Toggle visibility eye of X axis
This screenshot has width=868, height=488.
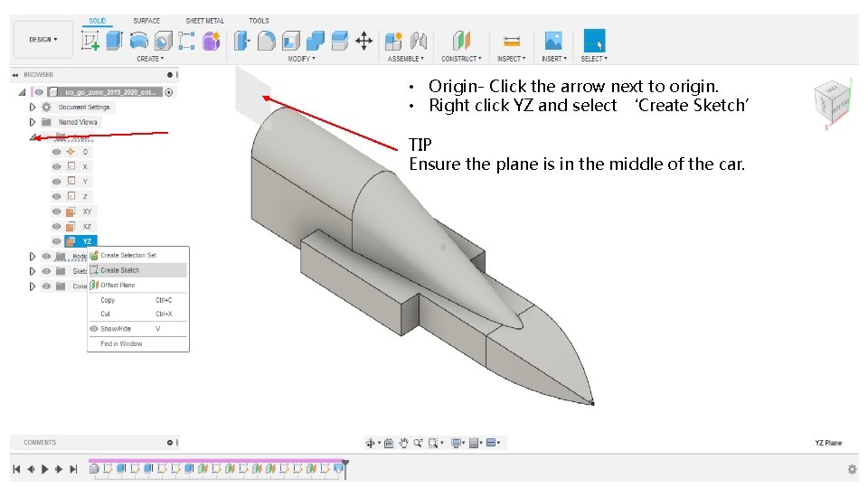pos(56,166)
